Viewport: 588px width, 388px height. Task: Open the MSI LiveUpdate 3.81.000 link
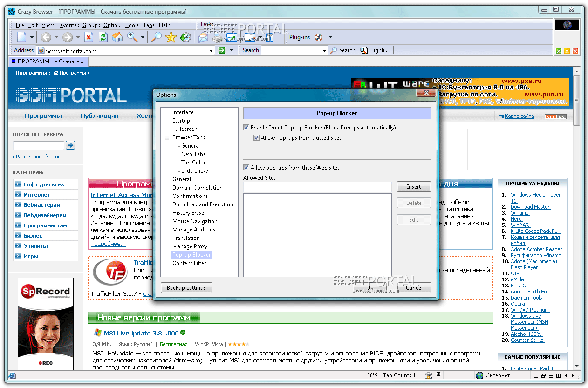point(141,333)
